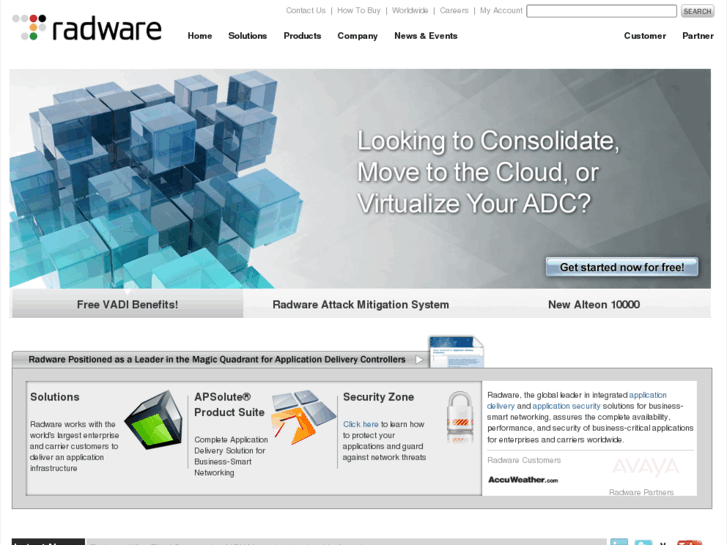The width and height of the screenshot is (727, 545).
Task: Click the arrow beside the Magic Quadrant headline
Action: coord(419,359)
